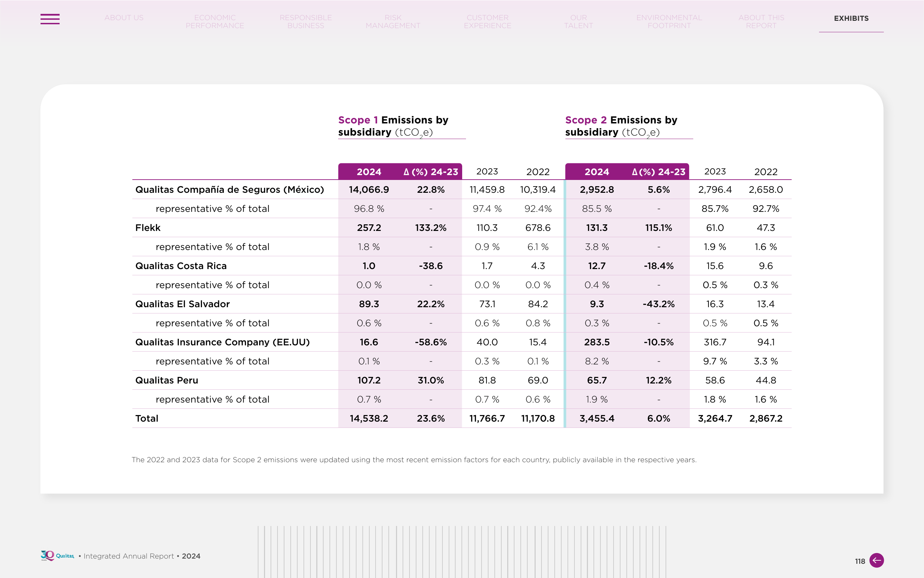Click the Scope 1 2024 column header
The width and height of the screenshot is (924, 578).
369,172
